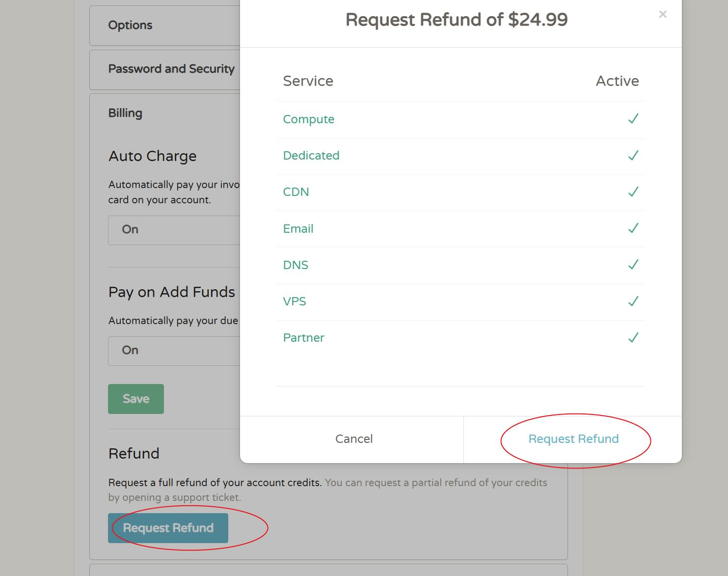
Task: Click the Email active checkmark icon
Action: (x=633, y=228)
